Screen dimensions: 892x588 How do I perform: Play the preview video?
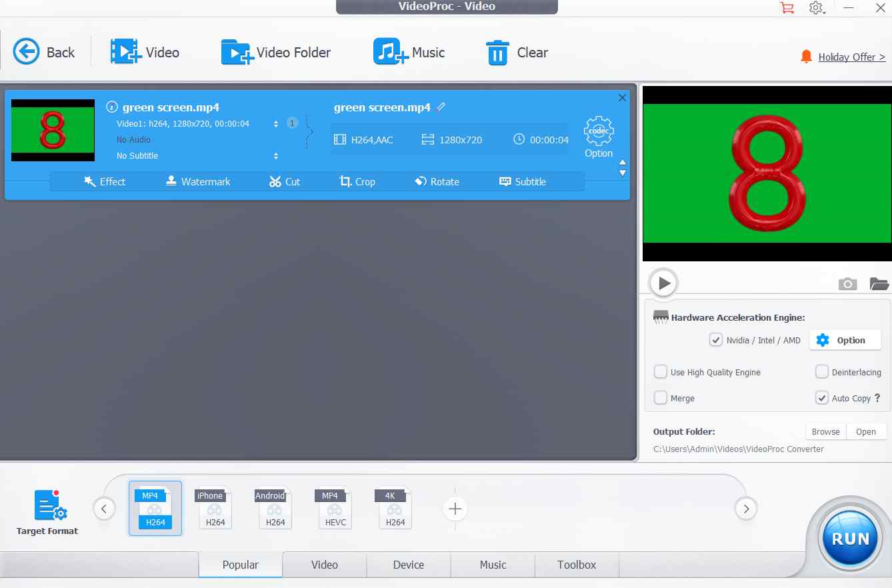click(x=663, y=283)
